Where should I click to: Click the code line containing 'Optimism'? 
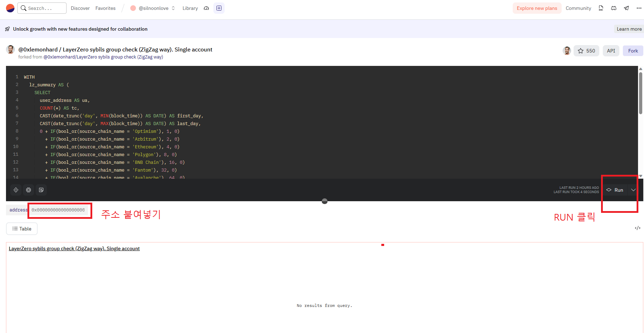[110, 131]
